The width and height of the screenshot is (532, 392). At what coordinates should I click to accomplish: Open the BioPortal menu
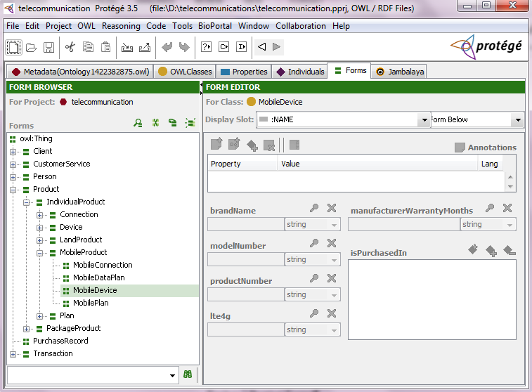[x=215, y=26]
